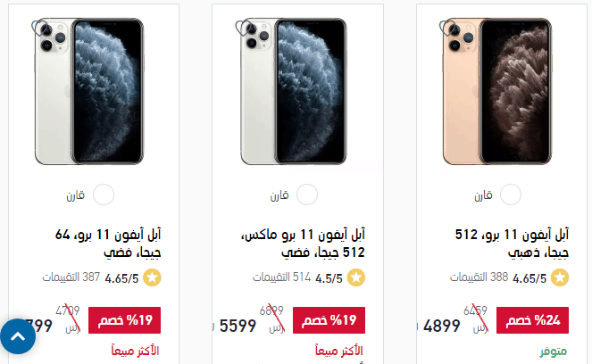Tap wishlist heart on iPhone 11 Pro Max
Image resolution: width=592 pixels, height=364 pixels.
pyautogui.click(x=244, y=28)
